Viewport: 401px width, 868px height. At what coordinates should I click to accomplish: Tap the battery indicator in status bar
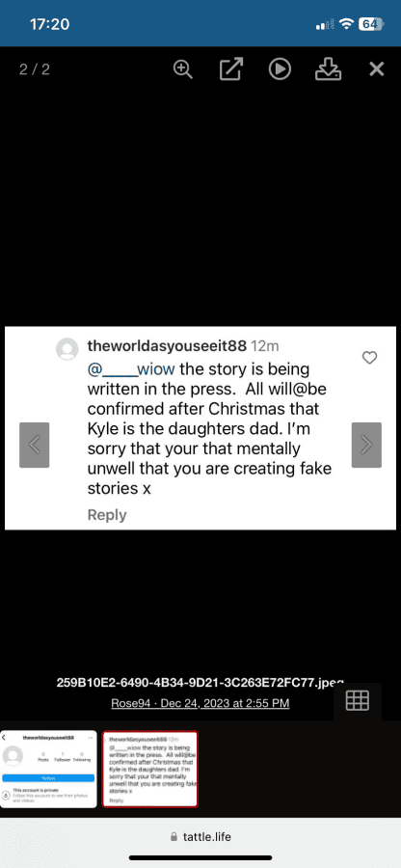[370, 24]
